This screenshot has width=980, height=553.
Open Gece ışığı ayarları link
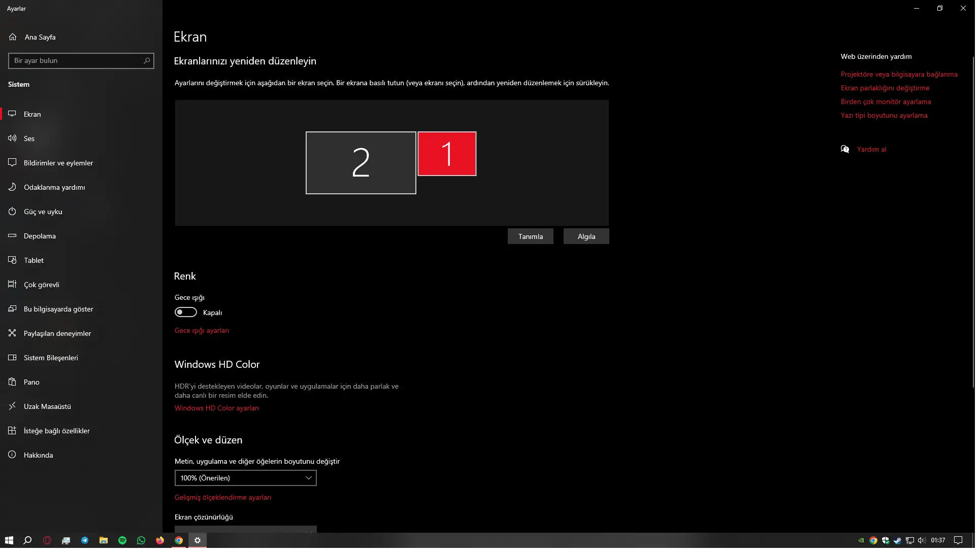[203, 332]
